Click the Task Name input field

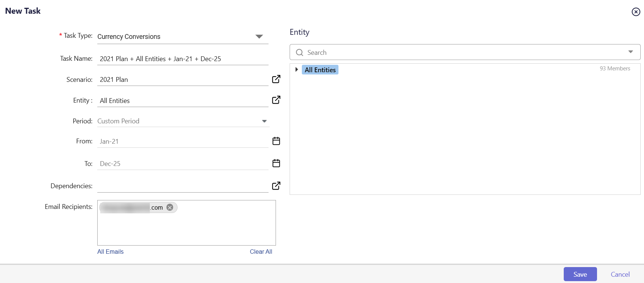click(x=182, y=59)
